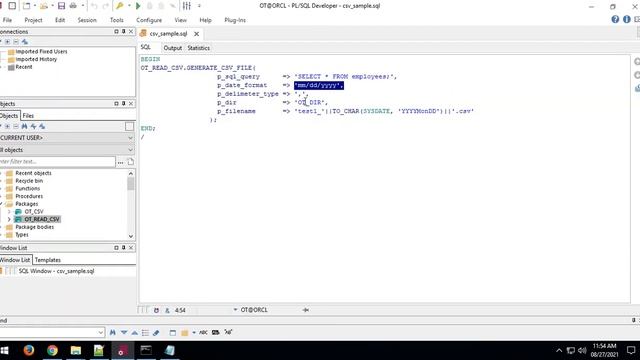640x360 pixels.
Task: Click the green Execute play icon
Action: coord(138,6)
